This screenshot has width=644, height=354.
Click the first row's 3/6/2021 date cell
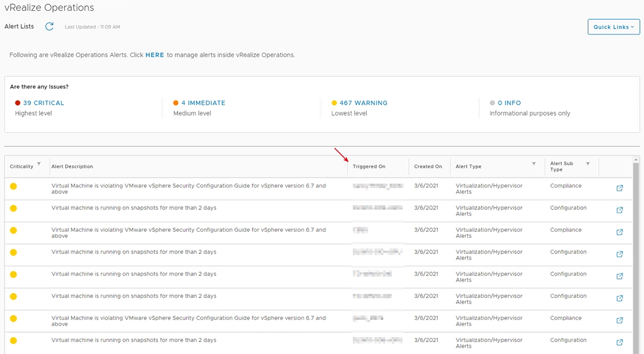pos(426,186)
